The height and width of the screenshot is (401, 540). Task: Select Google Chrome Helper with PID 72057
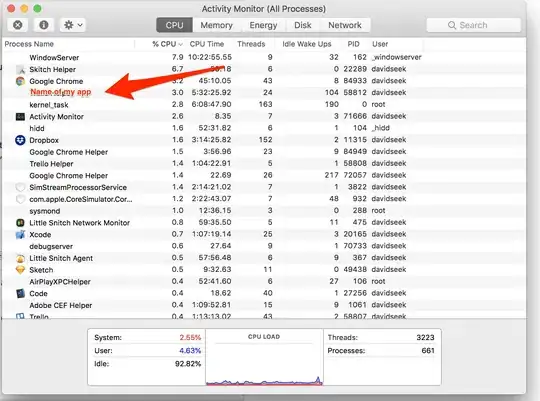pyautogui.click(x=264, y=175)
